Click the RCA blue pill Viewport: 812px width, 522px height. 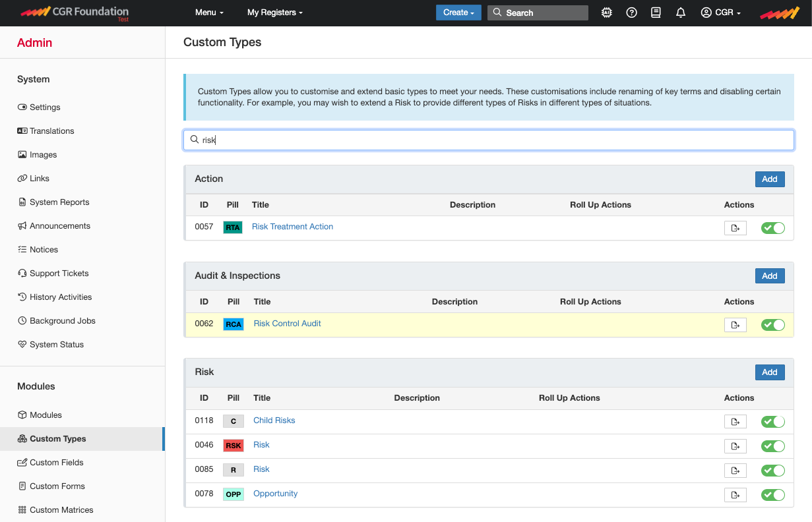[x=234, y=324]
